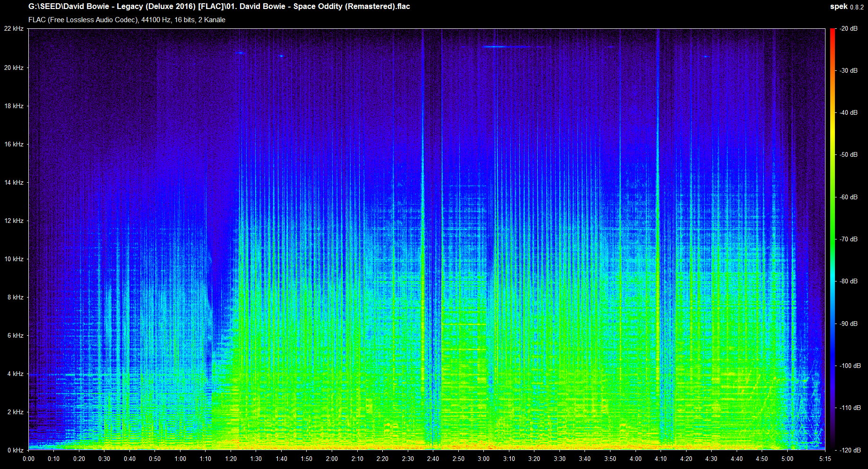Click the bright horizontal line near 21 kHz
This screenshot has width=868, height=469.
point(506,47)
